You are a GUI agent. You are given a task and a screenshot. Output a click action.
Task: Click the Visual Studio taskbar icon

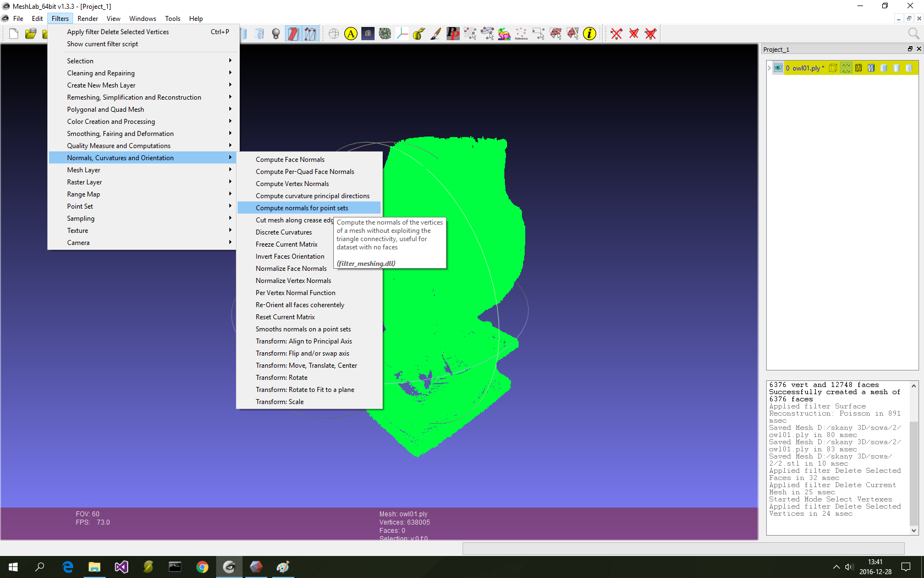[122, 567]
